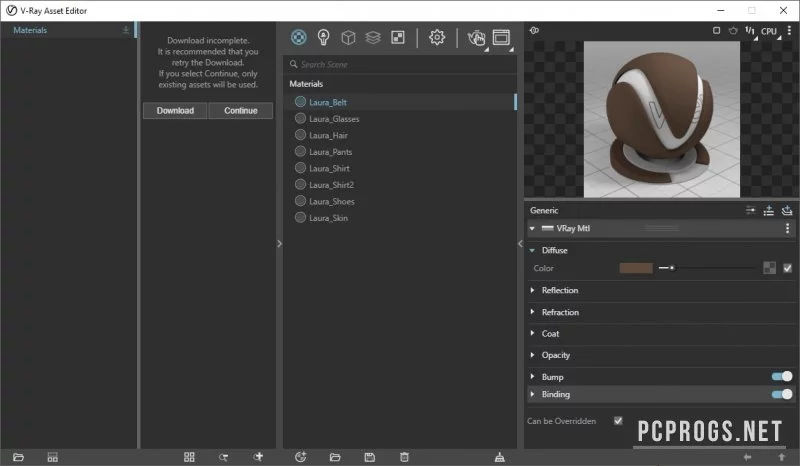The image size is (800, 466).
Task: Click the back arrow in bottom bar
Action: (747, 457)
